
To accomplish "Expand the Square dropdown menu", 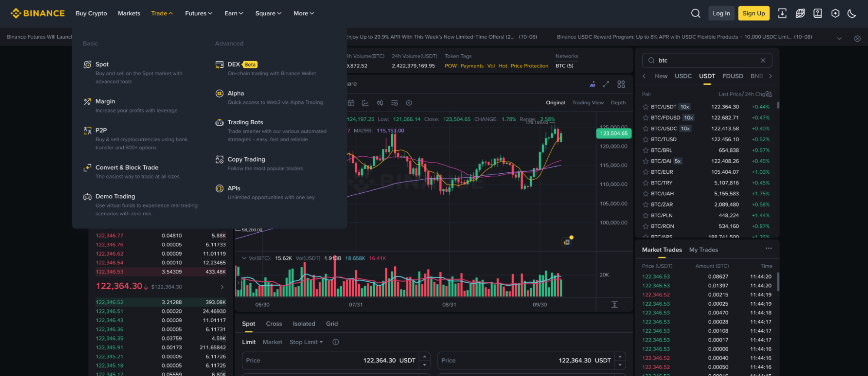I will click(268, 13).
